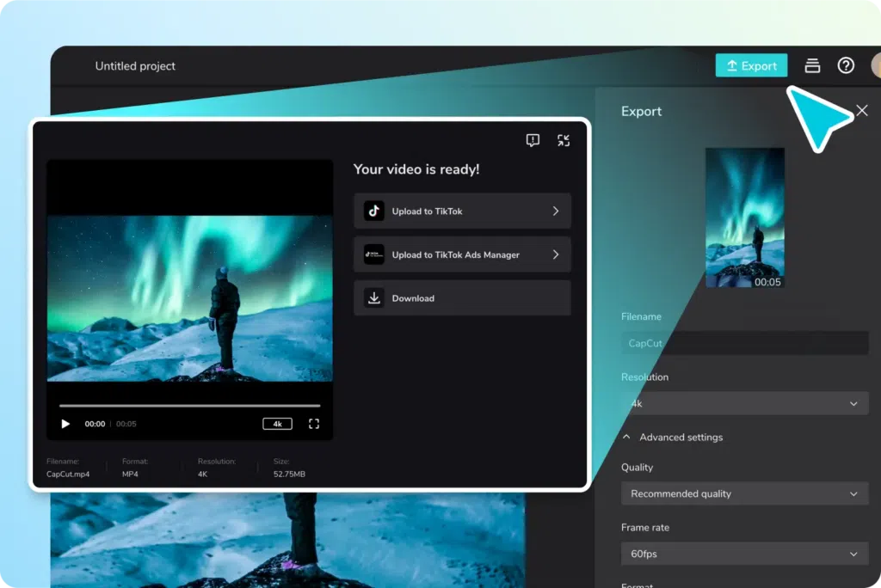881x588 pixels.
Task: Click the video progress bar in the player
Action: [x=189, y=403]
